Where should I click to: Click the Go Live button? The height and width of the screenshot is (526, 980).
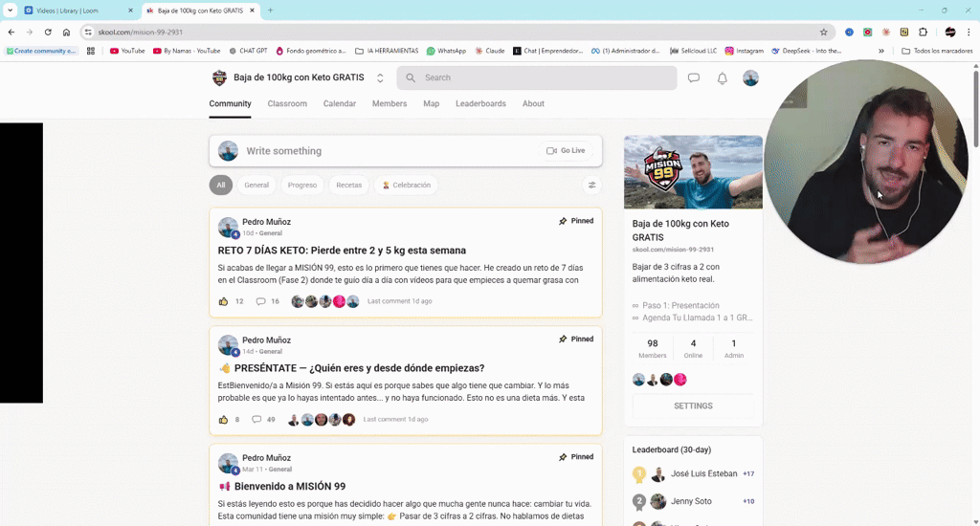(566, 150)
